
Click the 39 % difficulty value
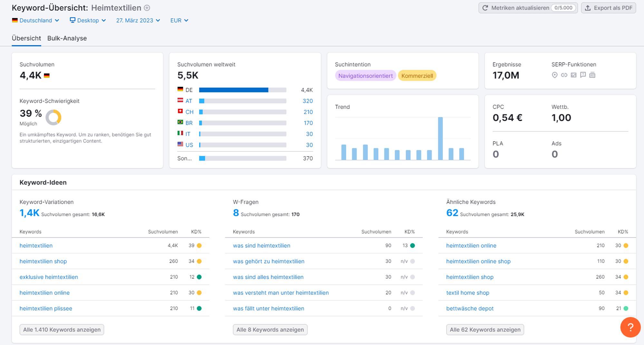click(x=31, y=113)
